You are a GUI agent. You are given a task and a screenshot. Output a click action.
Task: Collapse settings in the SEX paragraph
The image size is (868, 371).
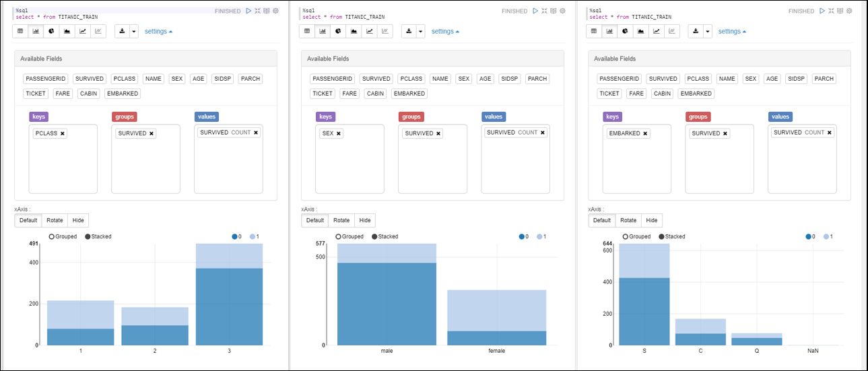[445, 31]
